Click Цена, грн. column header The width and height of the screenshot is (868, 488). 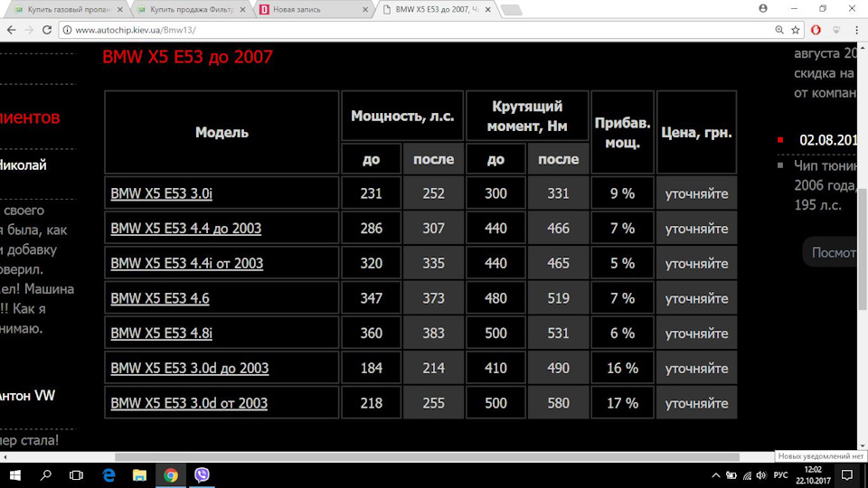[x=696, y=132]
